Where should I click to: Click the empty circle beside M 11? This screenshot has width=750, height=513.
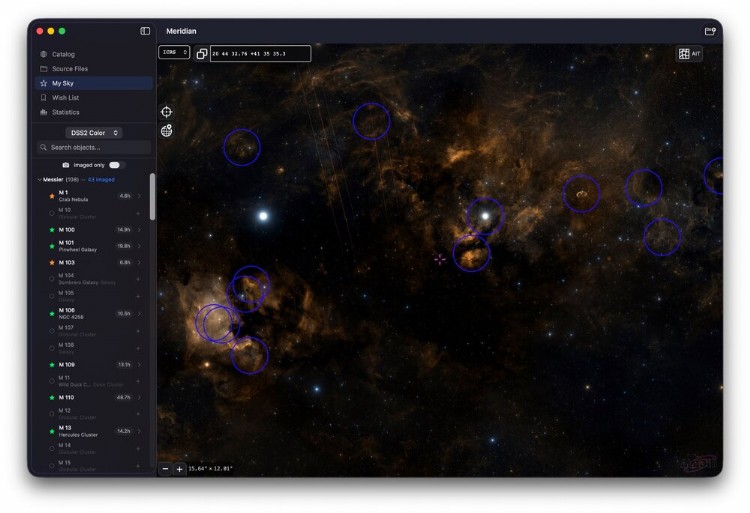[52, 382]
